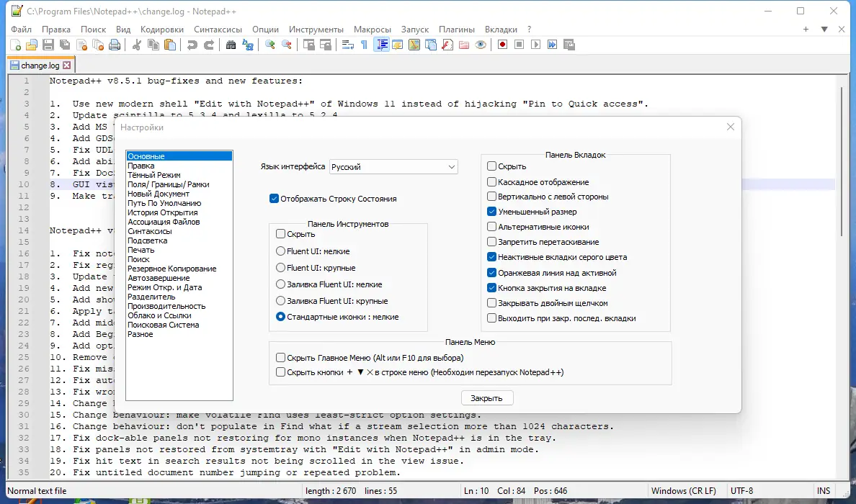The height and width of the screenshot is (504, 856).
Task: Click the Redo arrow icon
Action: 208,45
